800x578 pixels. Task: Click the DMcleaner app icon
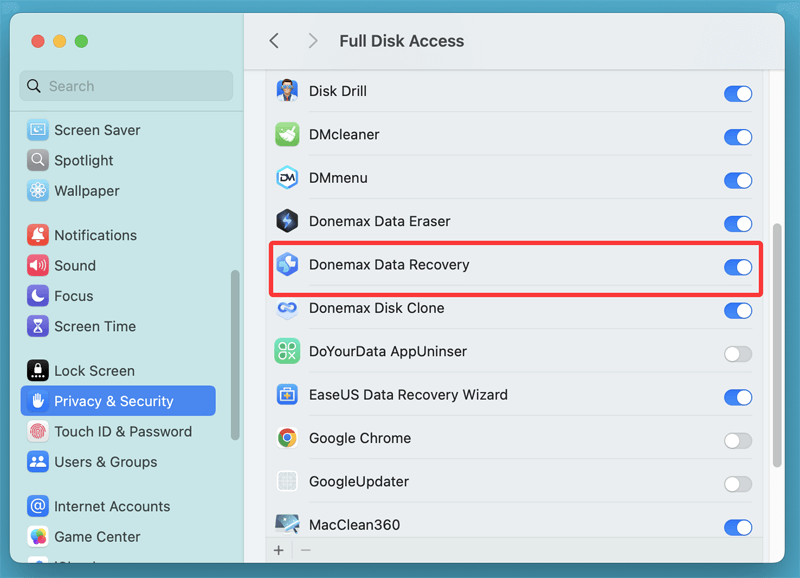tap(287, 135)
